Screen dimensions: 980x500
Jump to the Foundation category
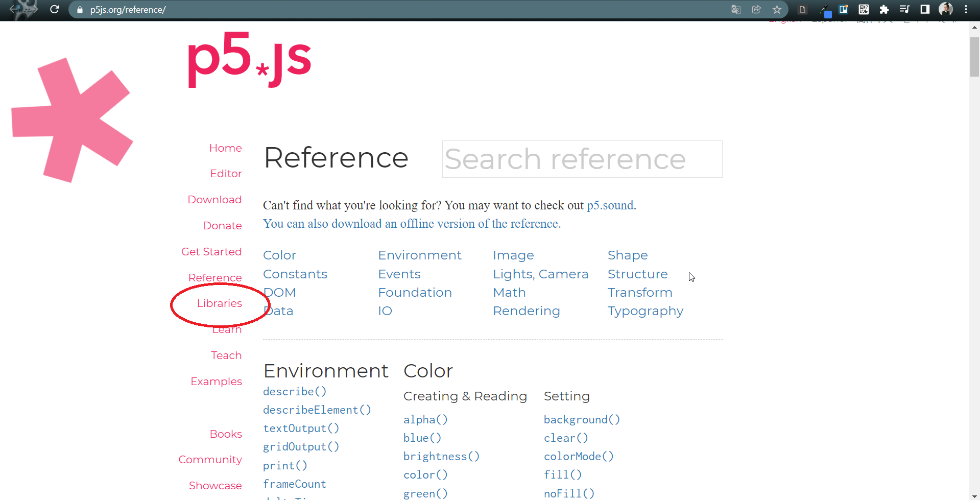[x=415, y=293]
